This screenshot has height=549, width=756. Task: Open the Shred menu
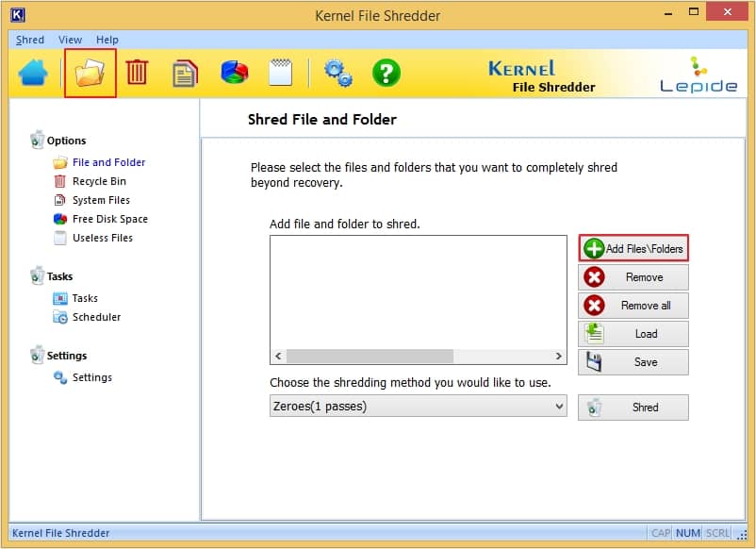tap(30, 40)
